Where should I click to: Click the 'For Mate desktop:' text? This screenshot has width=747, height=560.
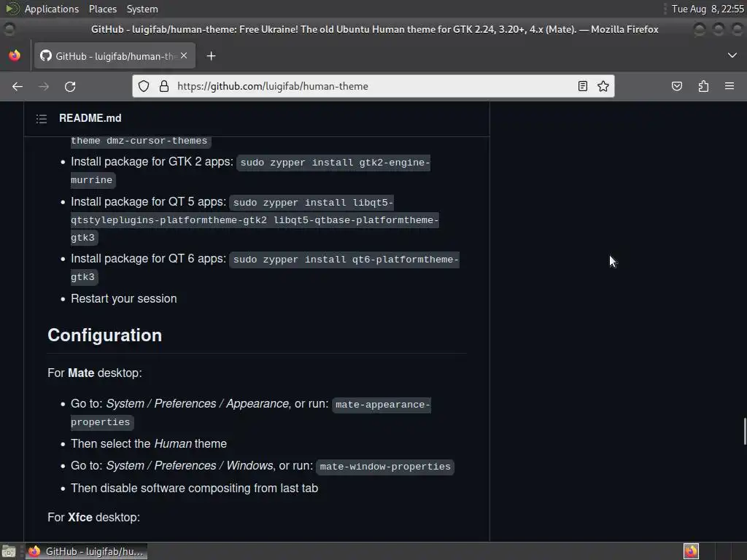pyautogui.click(x=95, y=373)
